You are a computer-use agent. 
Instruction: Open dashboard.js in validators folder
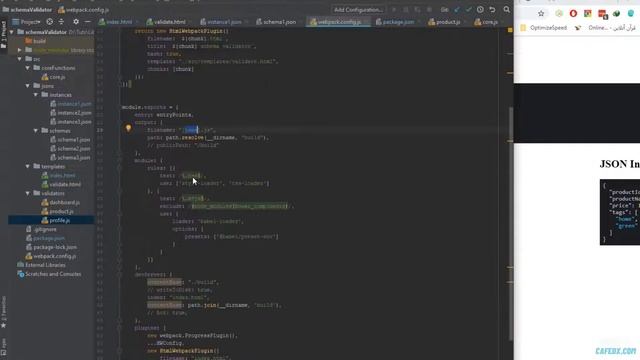(x=60, y=202)
